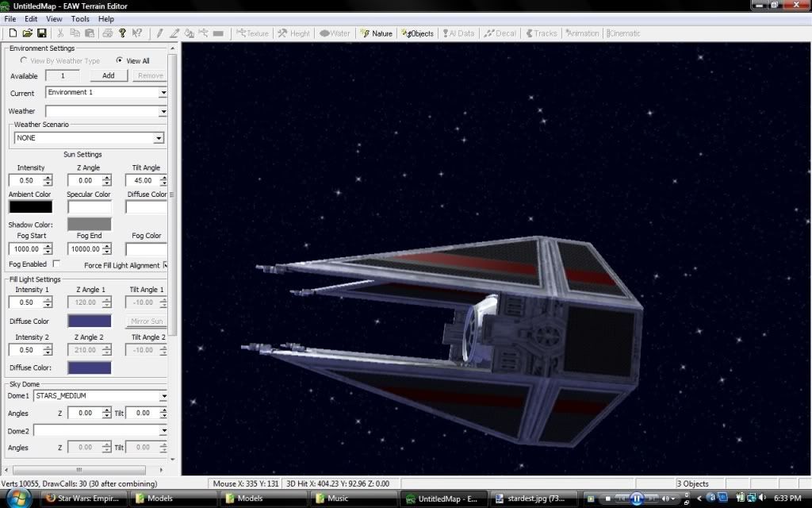
Task: Pick the Fill Light 2 Diffuse Color swatch
Action: (89, 368)
